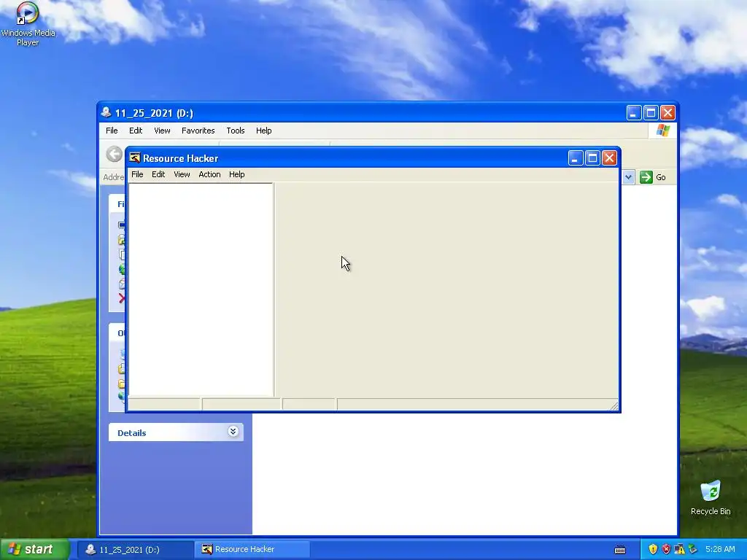Open Resource Hacker's Help menu
Viewport: 747px width, 560px height.
pyautogui.click(x=236, y=174)
